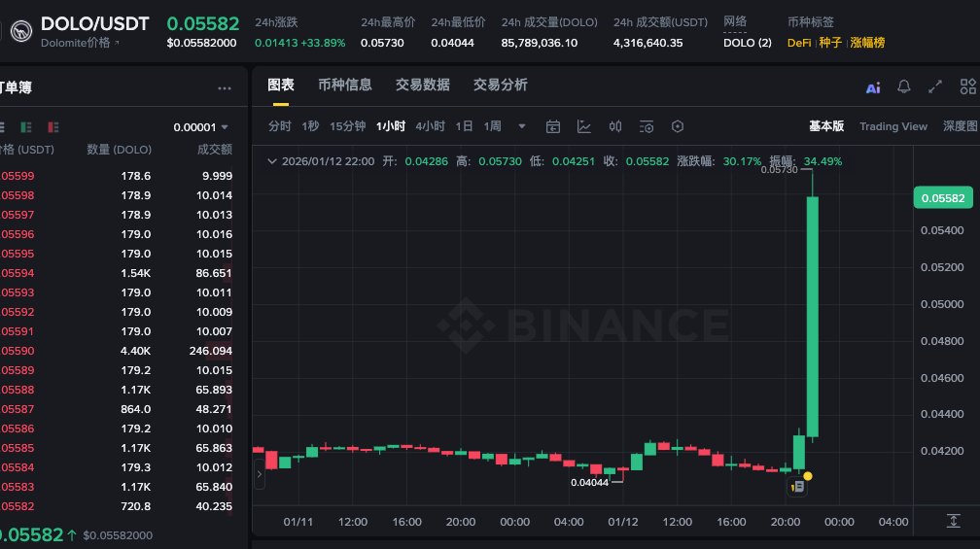Open the chart display list settings icon
The height and width of the screenshot is (549, 980).
click(647, 126)
